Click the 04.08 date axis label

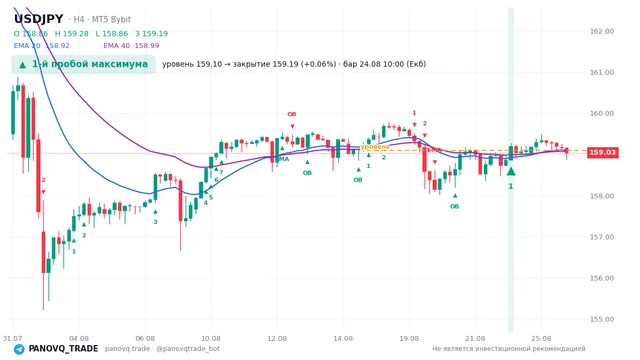point(79,338)
